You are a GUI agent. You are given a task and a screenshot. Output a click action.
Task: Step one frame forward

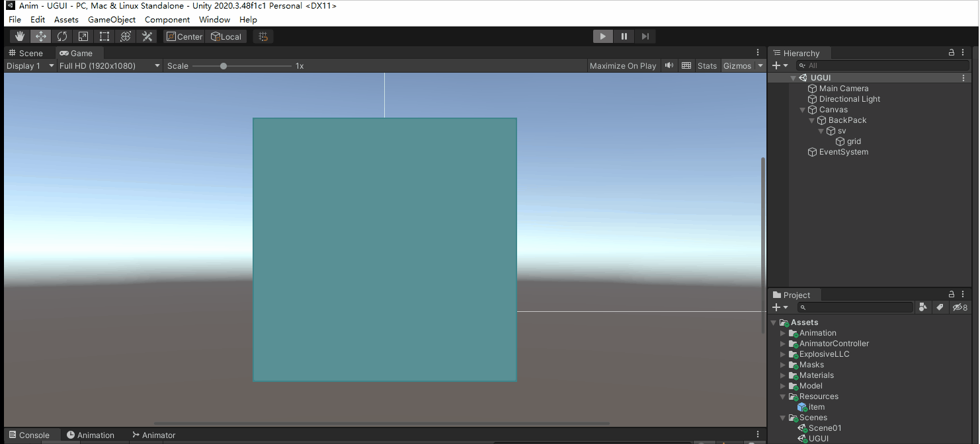[x=645, y=36]
